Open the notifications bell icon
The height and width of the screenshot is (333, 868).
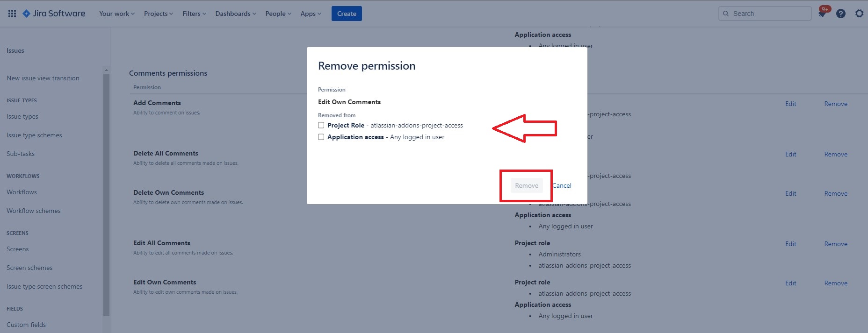click(822, 14)
